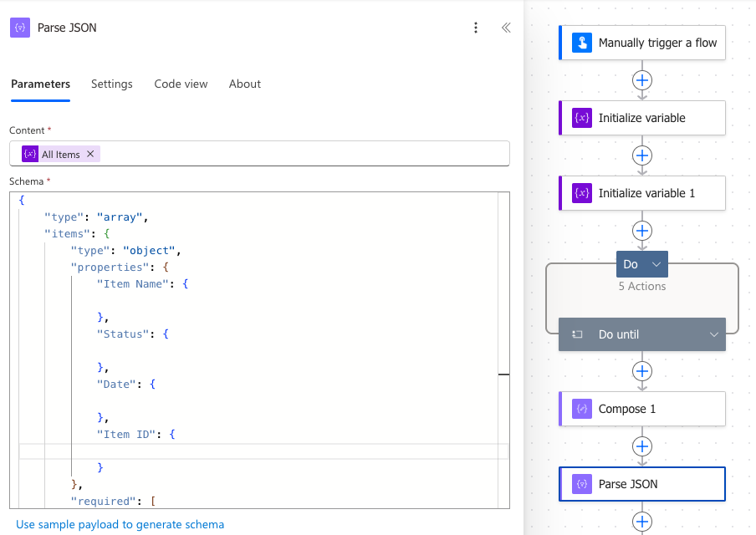The width and height of the screenshot is (756, 535).
Task: Click the "Date" property in schema
Action: pyautogui.click(x=116, y=385)
